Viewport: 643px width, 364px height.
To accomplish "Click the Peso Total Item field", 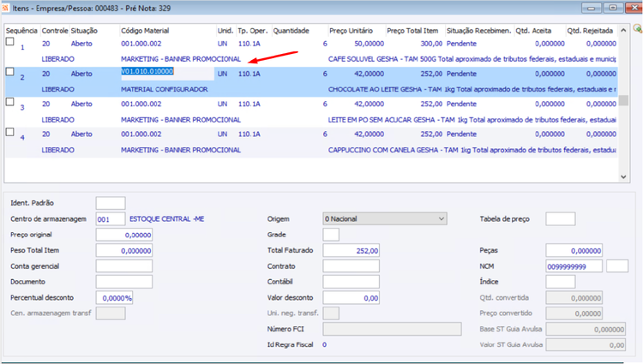I will [x=124, y=250].
